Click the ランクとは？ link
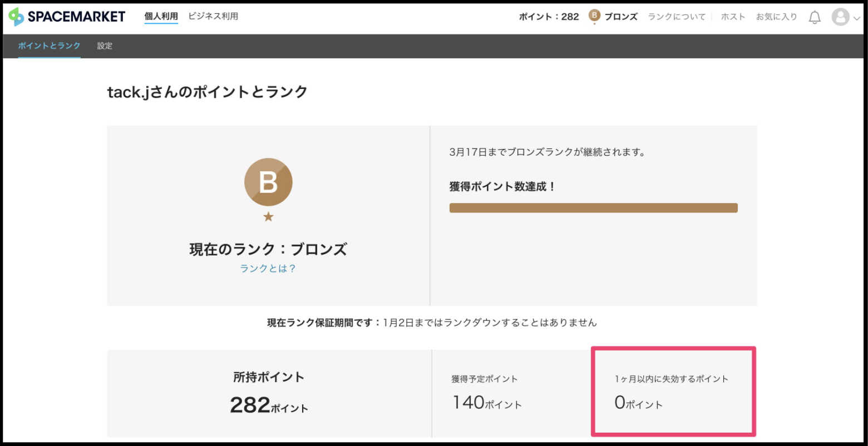The width and height of the screenshot is (868, 446). point(268,269)
